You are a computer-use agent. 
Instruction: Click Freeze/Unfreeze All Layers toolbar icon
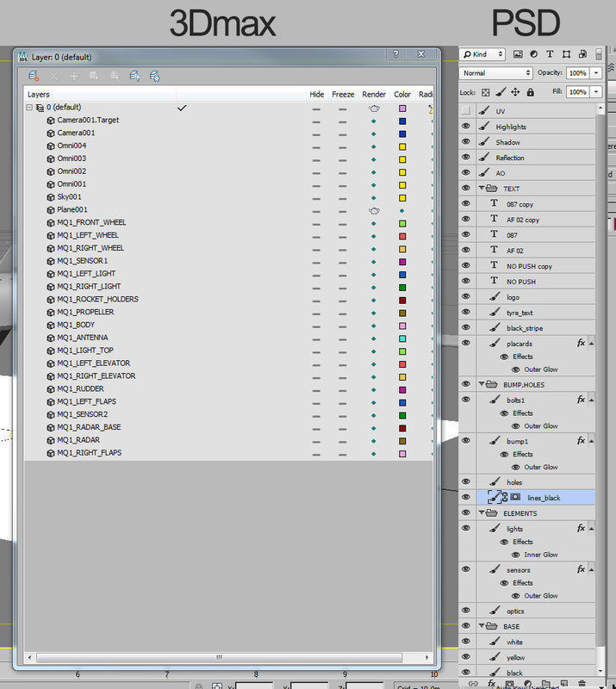[x=154, y=76]
